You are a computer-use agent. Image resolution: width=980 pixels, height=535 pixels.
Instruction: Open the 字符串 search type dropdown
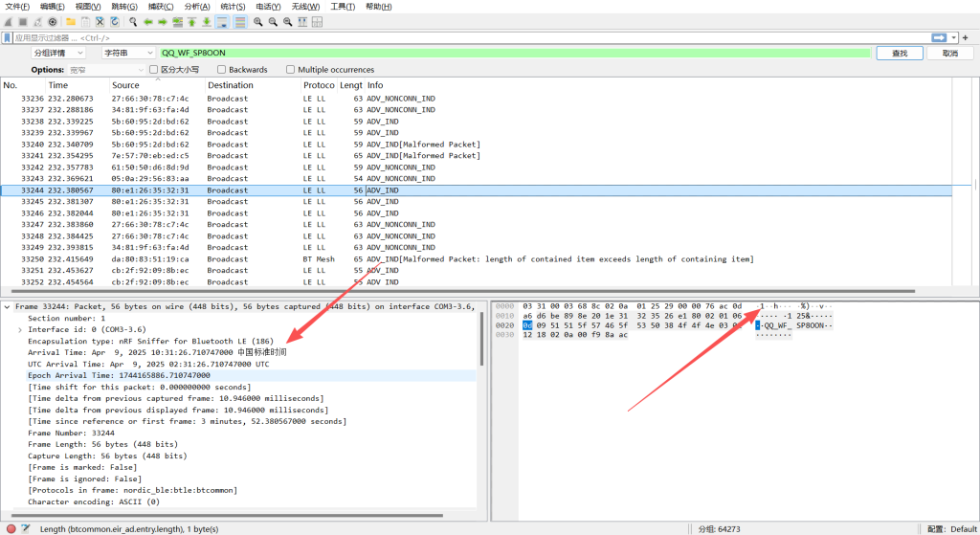click(127, 53)
